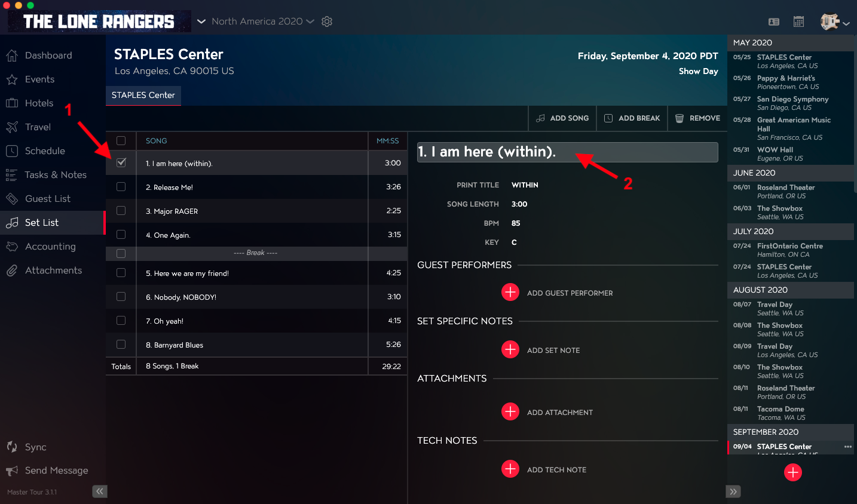The image size is (857, 504).
Task: Edit the song title field '1. I am here (within).'
Action: point(568,152)
